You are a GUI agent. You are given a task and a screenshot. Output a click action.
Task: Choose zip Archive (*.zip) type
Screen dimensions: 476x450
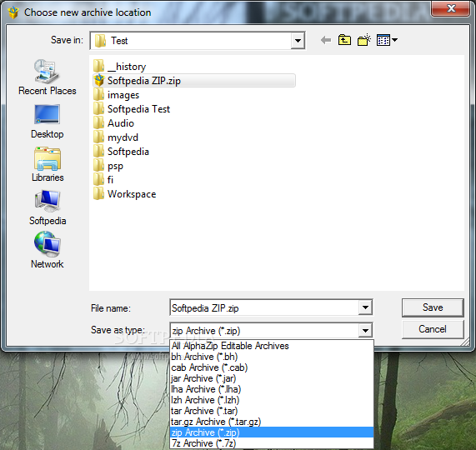272,432
